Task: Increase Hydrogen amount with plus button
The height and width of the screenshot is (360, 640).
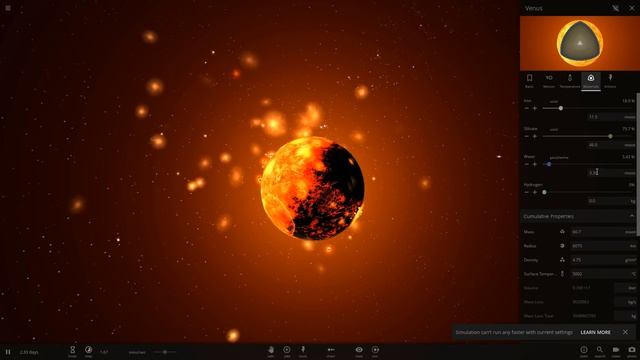Action: (x=535, y=192)
